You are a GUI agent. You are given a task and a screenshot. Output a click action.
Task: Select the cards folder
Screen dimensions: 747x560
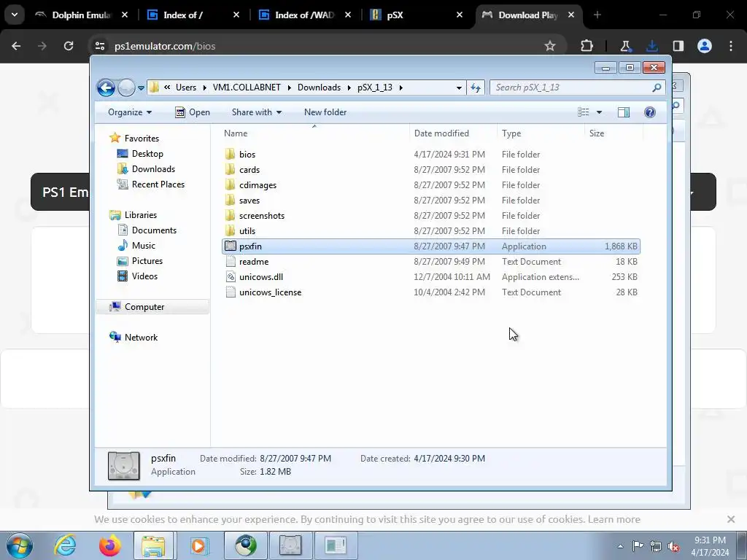point(249,169)
